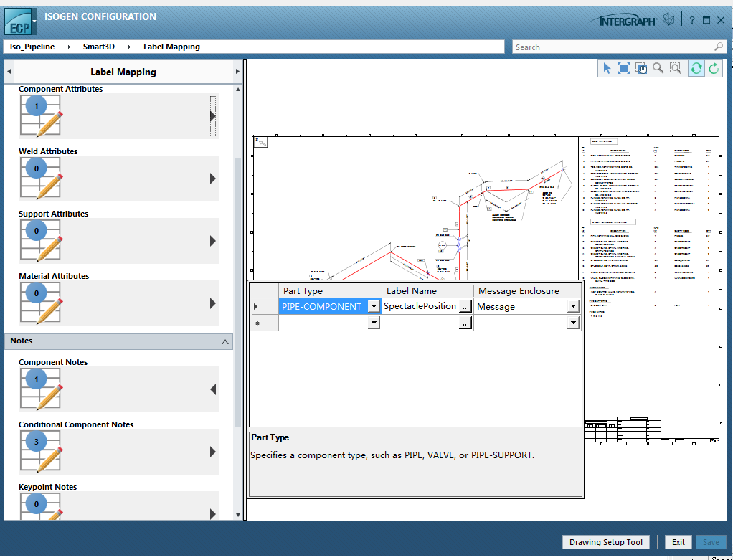
Task: Click the single-arrow refresh preview icon
Action: tap(714, 68)
